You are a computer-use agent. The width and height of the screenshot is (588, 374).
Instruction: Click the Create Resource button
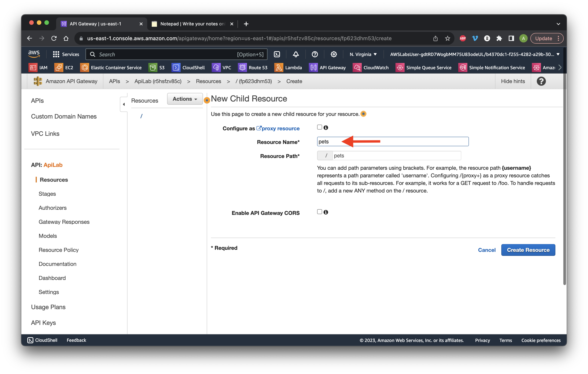(528, 250)
